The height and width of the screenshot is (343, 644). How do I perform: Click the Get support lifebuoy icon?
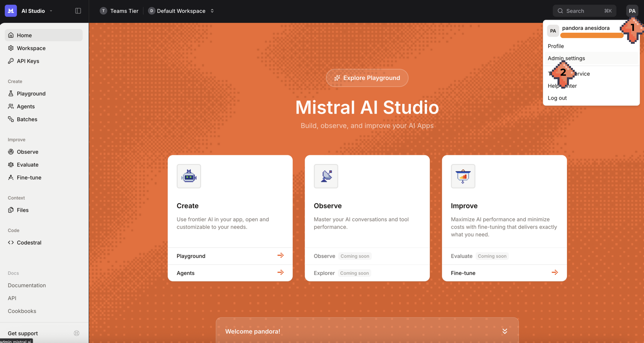[77, 333]
